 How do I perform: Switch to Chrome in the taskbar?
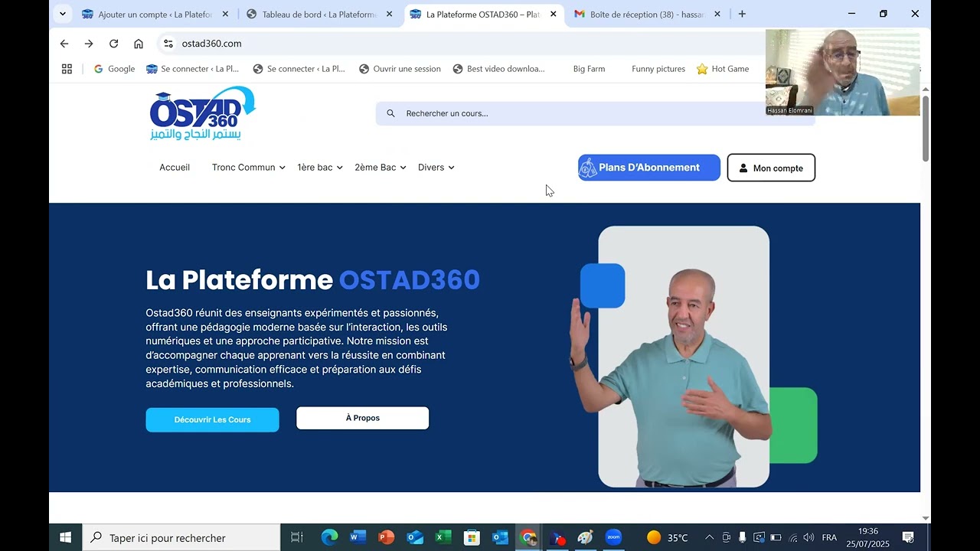point(528,537)
